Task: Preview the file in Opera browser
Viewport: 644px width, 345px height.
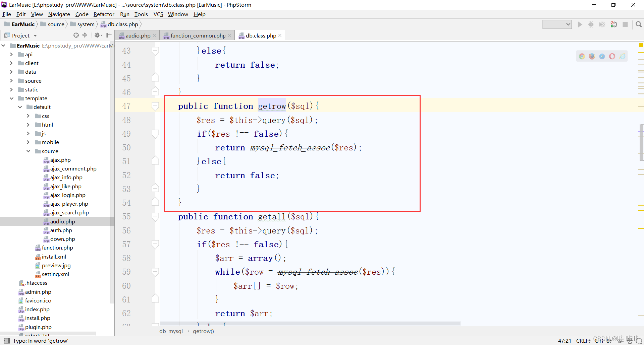Action: [612, 56]
